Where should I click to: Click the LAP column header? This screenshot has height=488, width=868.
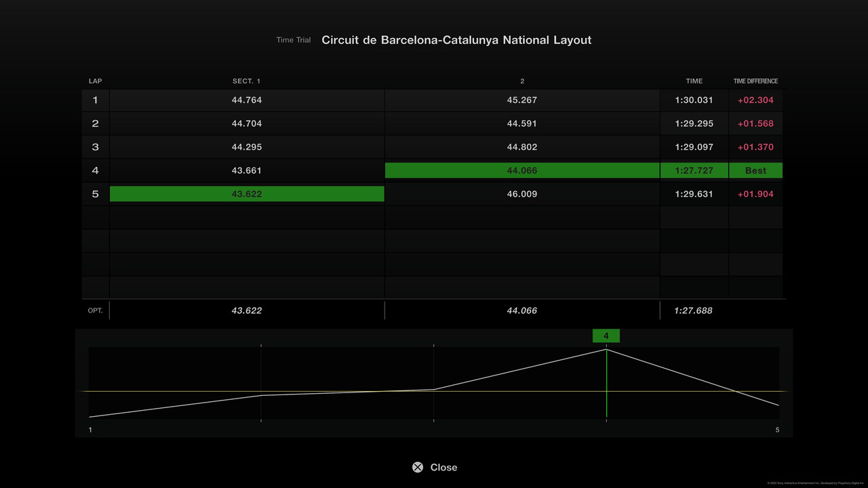[x=95, y=81]
